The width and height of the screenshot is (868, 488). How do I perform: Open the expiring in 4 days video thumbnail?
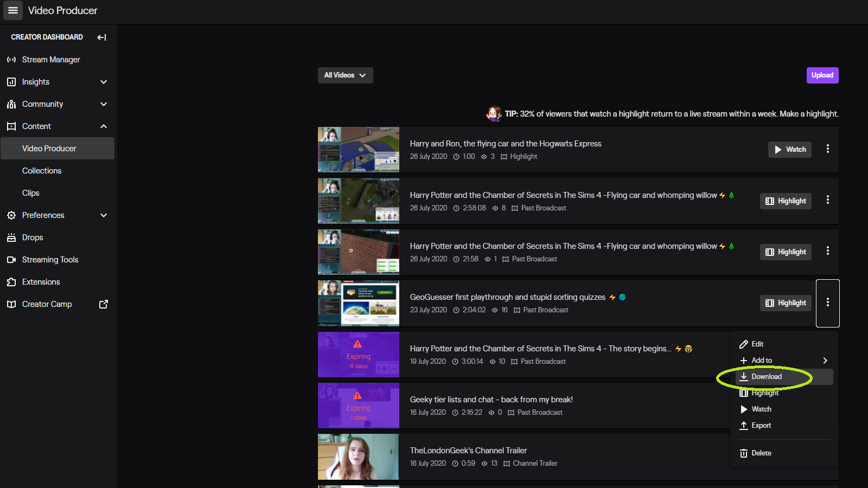point(359,355)
